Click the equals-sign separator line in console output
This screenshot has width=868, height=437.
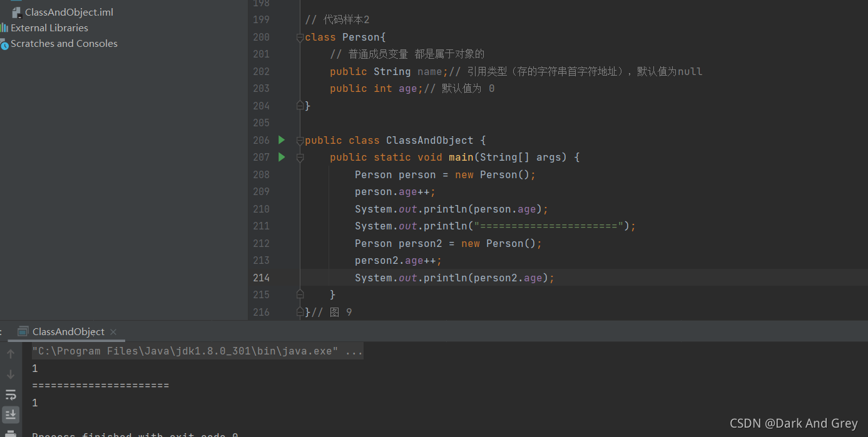(x=101, y=386)
